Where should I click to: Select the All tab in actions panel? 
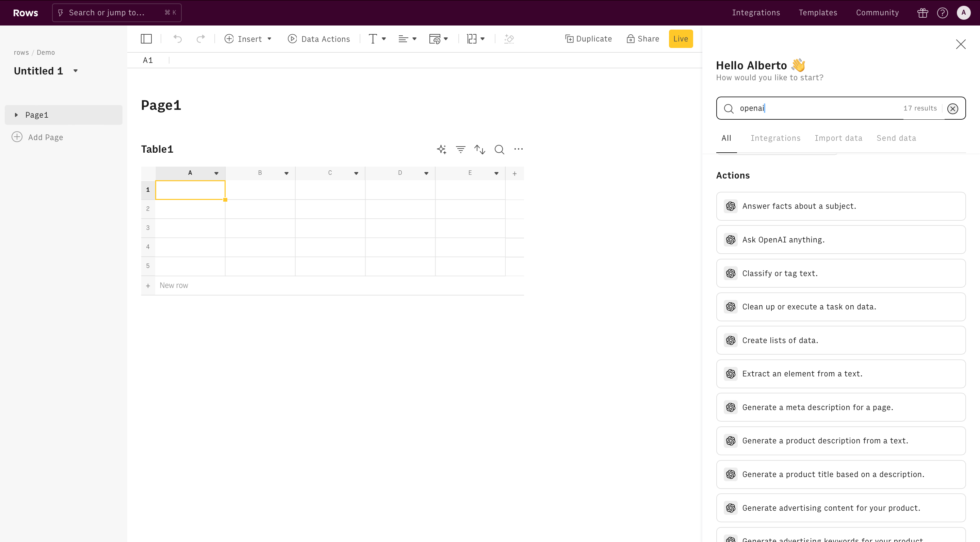click(x=726, y=138)
